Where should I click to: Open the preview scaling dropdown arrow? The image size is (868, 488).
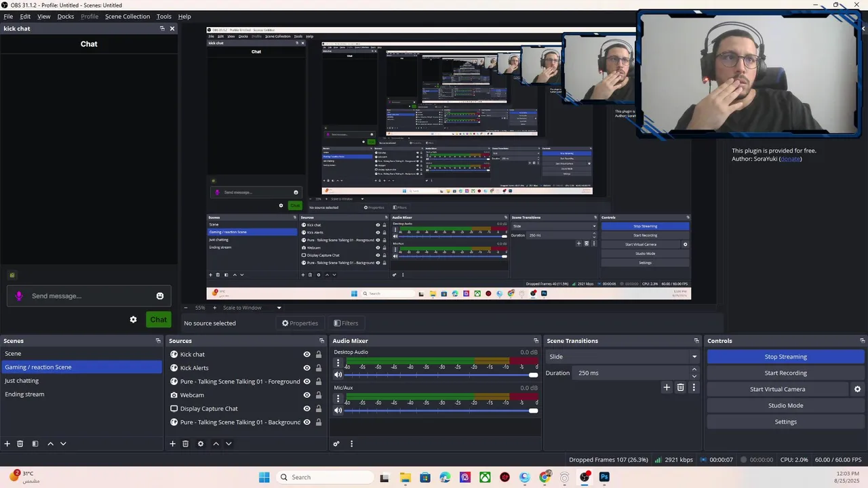click(279, 308)
